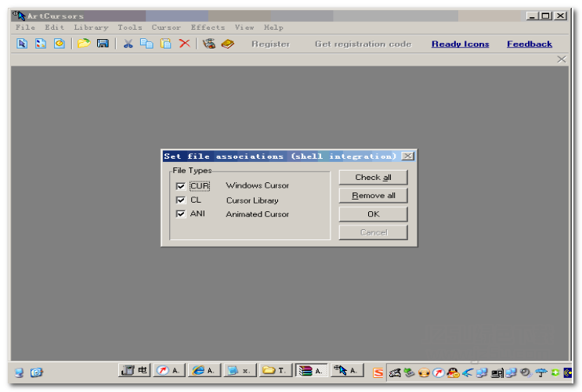Click the Check all button
The width and height of the screenshot is (582, 392).
373,178
